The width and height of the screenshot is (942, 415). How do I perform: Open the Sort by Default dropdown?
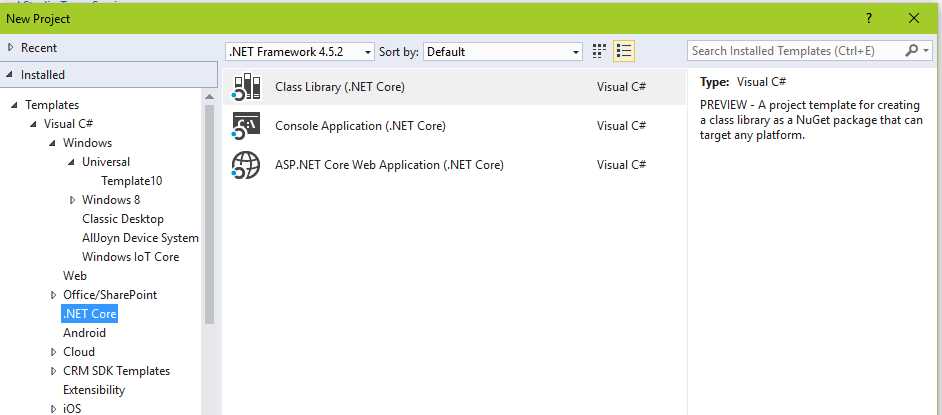pyautogui.click(x=503, y=52)
